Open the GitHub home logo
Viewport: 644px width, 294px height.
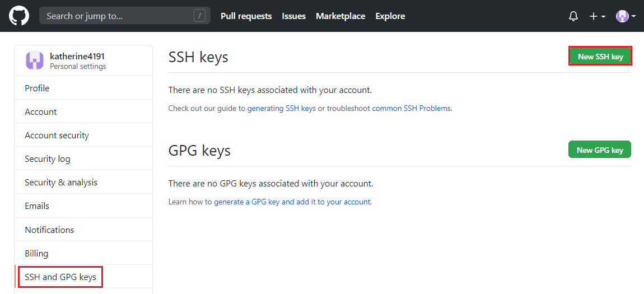pyautogui.click(x=19, y=16)
